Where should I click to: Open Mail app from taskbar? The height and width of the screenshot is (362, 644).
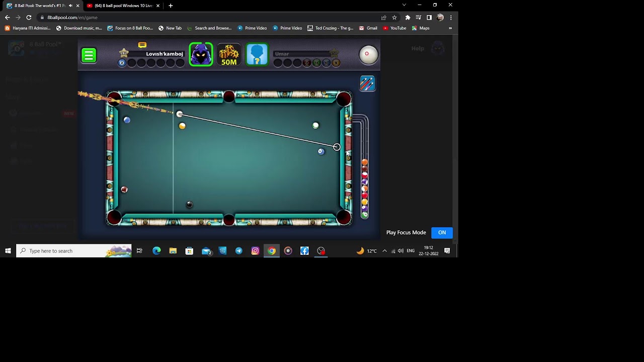click(x=206, y=251)
